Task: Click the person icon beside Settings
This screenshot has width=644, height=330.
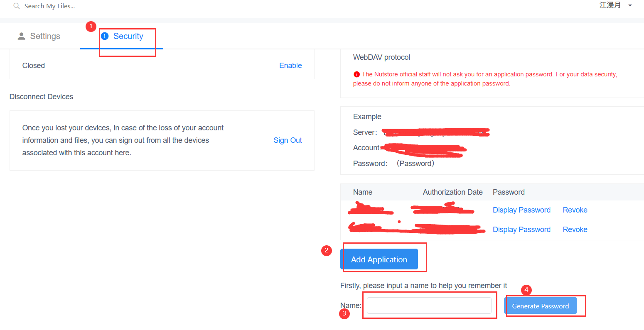Action: click(x=21, y=36)
